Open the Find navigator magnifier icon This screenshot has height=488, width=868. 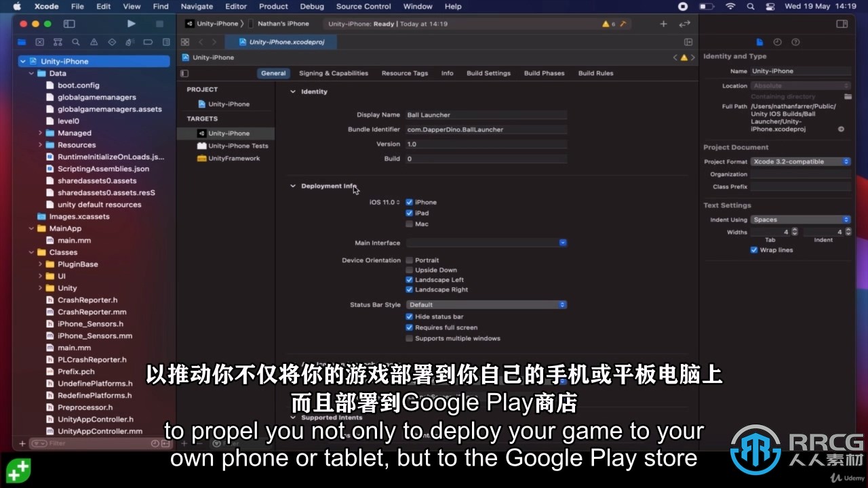(x=76, y=42)
